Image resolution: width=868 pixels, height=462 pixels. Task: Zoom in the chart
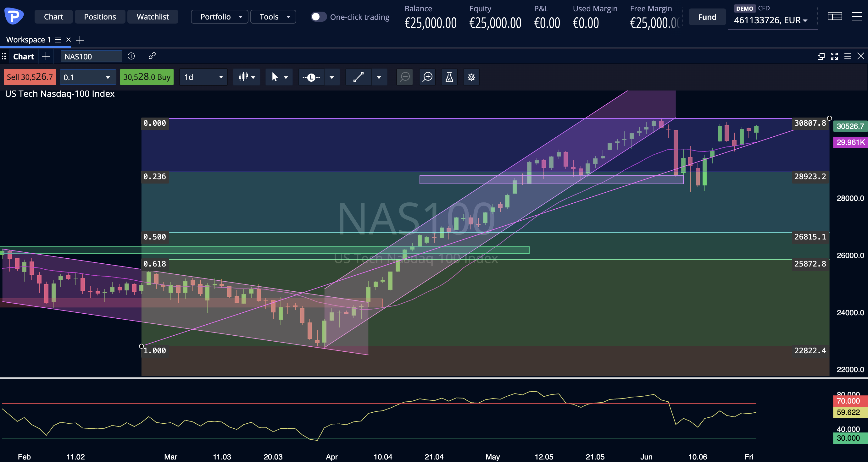click(x=427, y=77)
